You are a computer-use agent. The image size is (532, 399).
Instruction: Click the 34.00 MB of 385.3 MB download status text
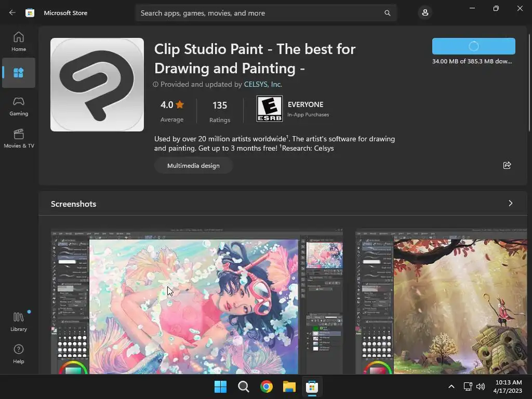pos(472,61)
